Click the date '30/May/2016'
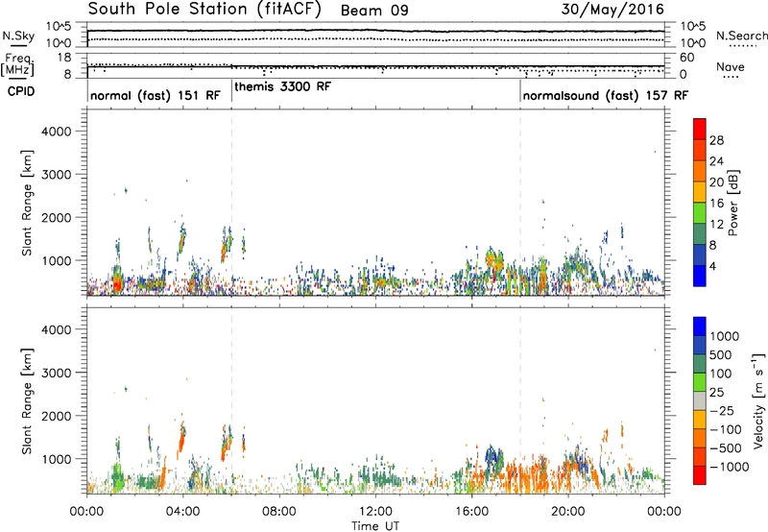The height and width of the screenshot is (532, 768). (x=612, y=10)
